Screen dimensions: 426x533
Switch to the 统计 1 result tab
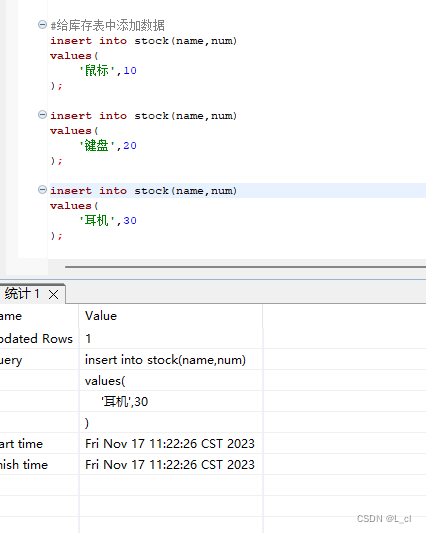tap(22, 294)
